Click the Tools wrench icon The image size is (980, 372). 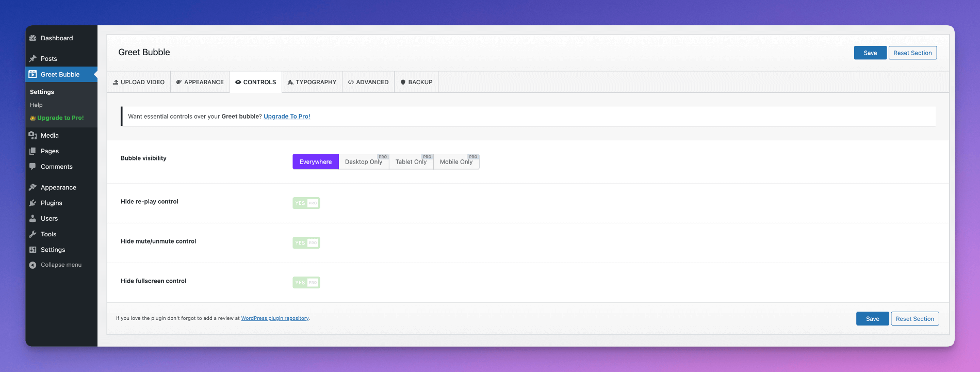point(33,234)
